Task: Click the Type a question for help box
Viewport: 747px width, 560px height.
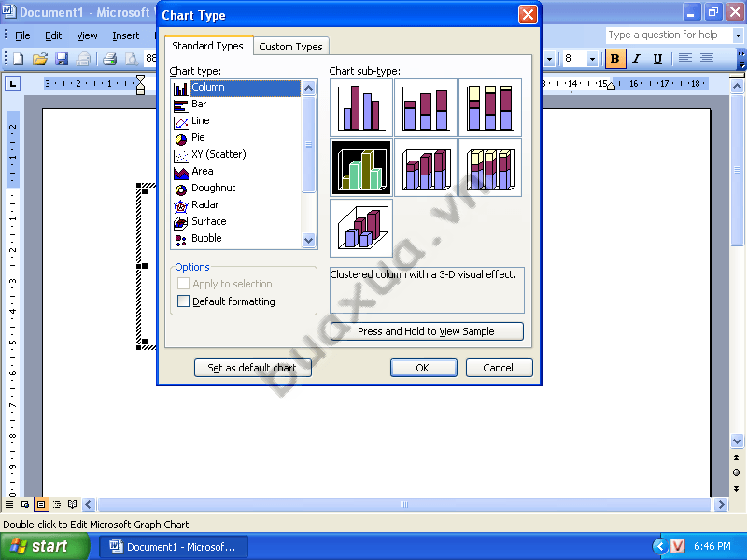Action: 669,35
